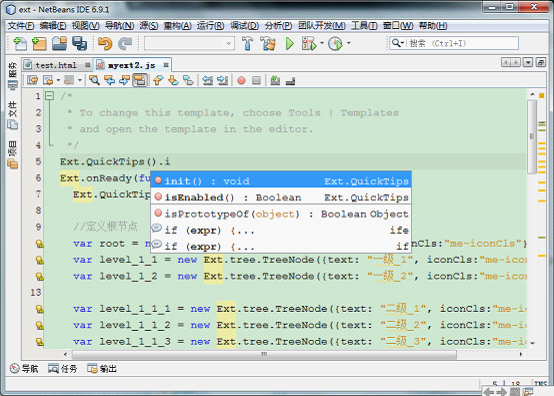Build the project with the hammer icon

[x=247, y=43]
